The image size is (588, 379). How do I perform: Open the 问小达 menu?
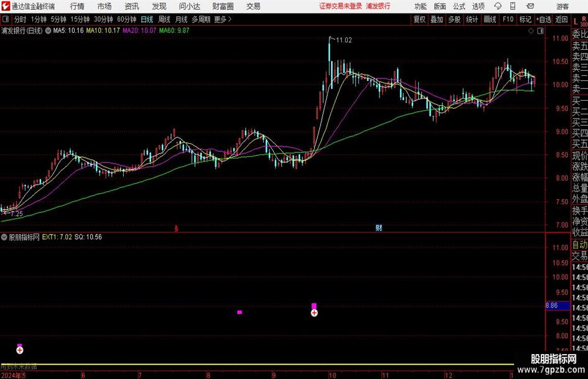(189, 6)
